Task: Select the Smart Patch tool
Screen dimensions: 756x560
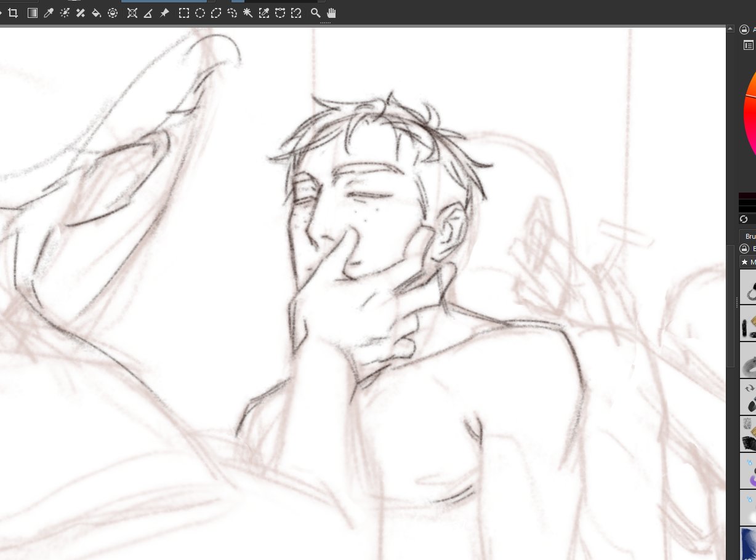Action: click(81, 13)
